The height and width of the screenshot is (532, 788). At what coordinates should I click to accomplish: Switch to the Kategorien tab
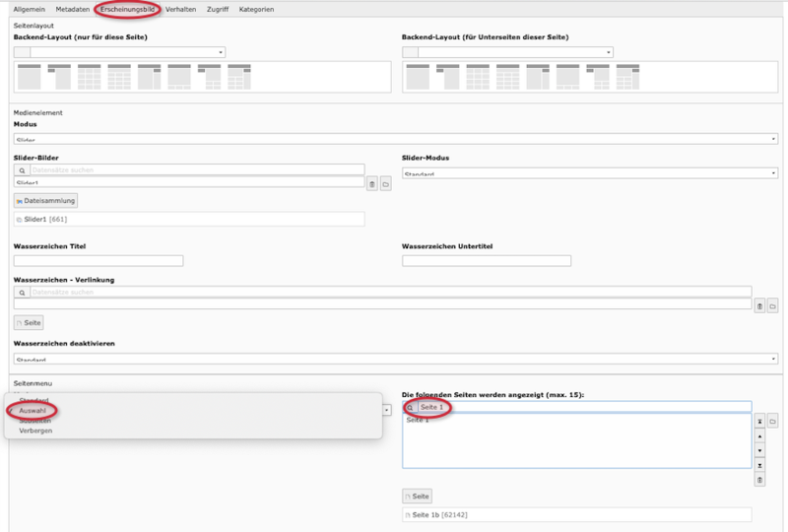256,9
